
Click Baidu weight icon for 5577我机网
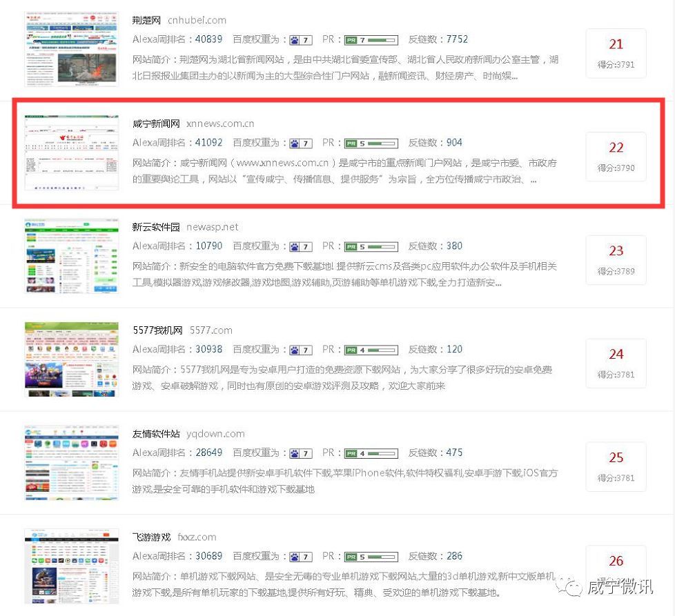tap(301, 350)
